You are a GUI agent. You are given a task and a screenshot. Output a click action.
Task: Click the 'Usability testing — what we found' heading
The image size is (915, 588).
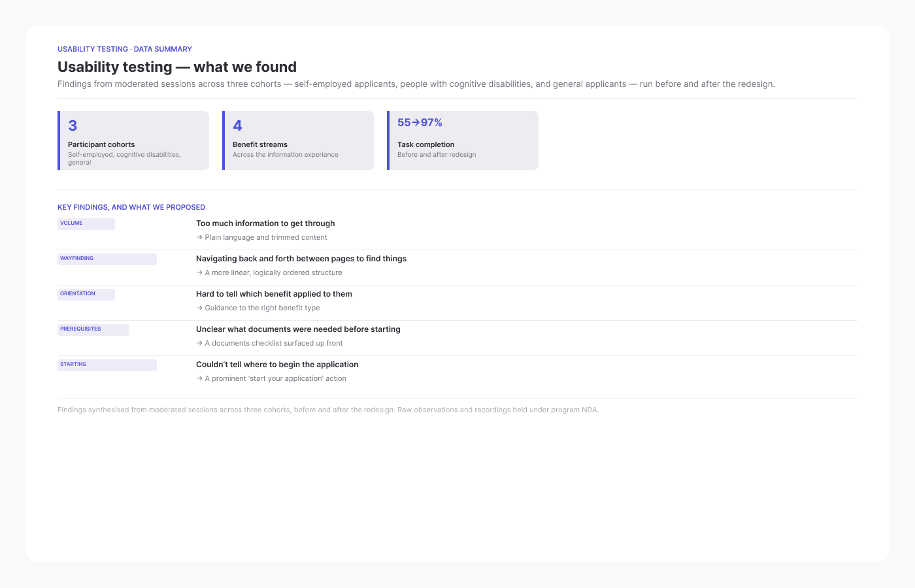177,67
